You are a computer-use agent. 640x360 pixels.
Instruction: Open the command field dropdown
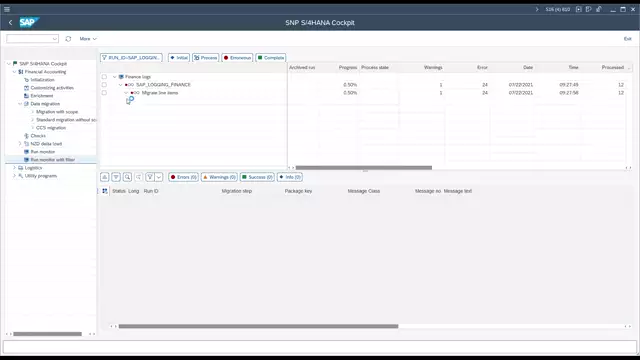(55, 39)
